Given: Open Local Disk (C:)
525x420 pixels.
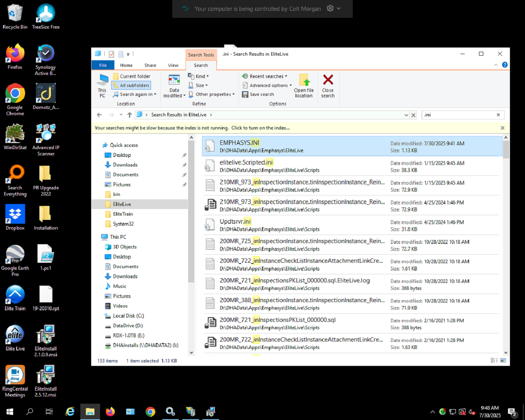Looking at the screenshot, I should [x=128, y=316].
